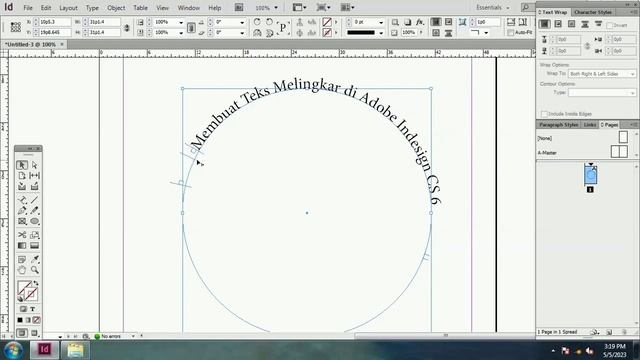This screenshot has height=360, width=640.
Task: Select the Eyedropper tool
Action: (35, 259)
